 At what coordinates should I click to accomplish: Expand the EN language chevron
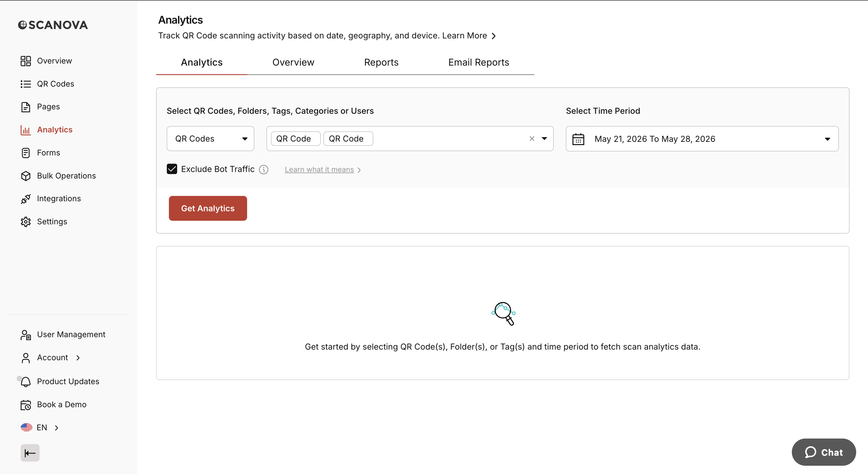(57, 428)
